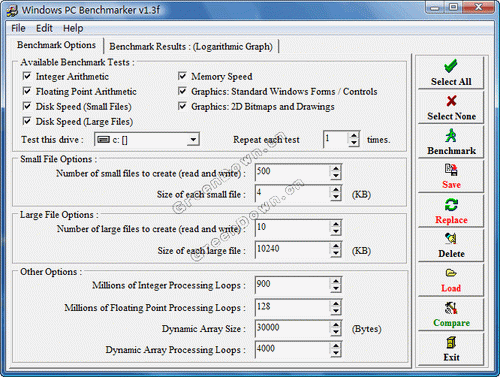Decrease Dynamic Array Size value
The height and width of the screenshot is (377, 500).
pyautogui.click(x=336, y=332)
